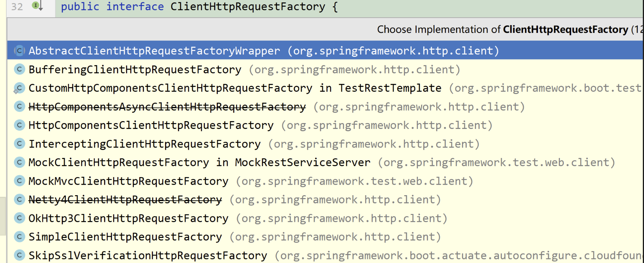
Task: Open the InterceptingClientHttpRequestFactory implementation
Action: coord(144,143)
